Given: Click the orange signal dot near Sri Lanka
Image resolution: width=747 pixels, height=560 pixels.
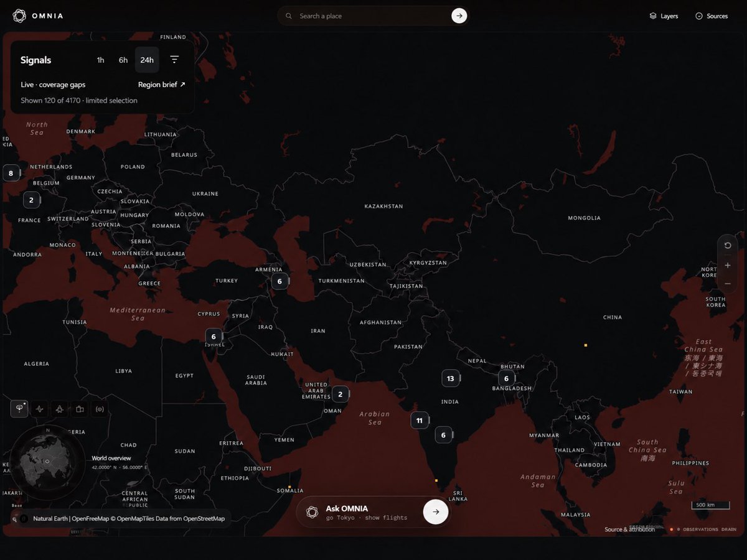Looking at the screenshot, I should click(x=436, y=480).
